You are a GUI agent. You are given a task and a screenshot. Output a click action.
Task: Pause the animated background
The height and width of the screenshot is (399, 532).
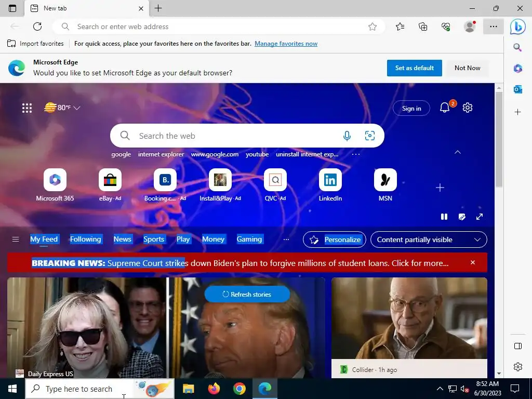444,217
